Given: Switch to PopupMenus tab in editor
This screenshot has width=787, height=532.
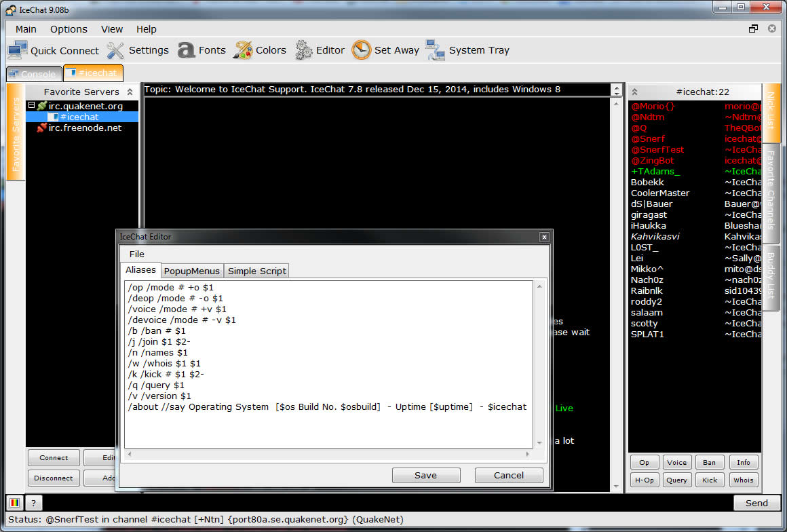Looking at the screenshot, I should [x=192, y=271].
